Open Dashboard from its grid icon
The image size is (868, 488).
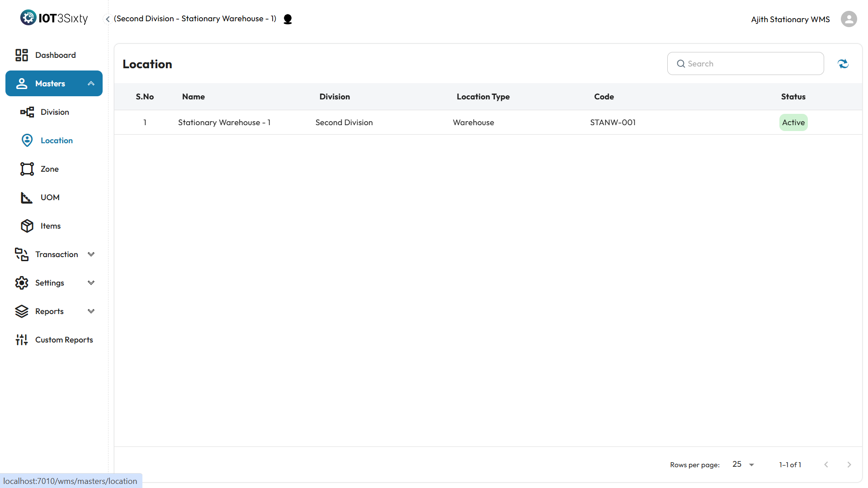[22, 55]
